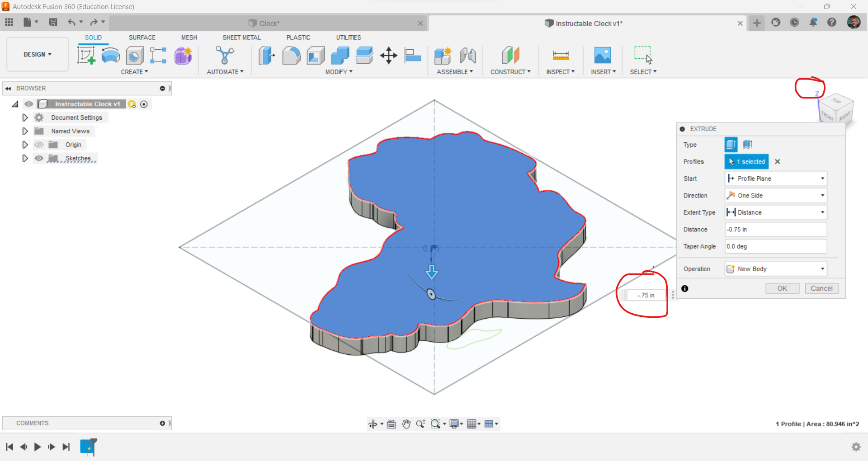This screenshot has width=868, height=461.
Task: Expand the Sketches node
Action: pos(25,158)
